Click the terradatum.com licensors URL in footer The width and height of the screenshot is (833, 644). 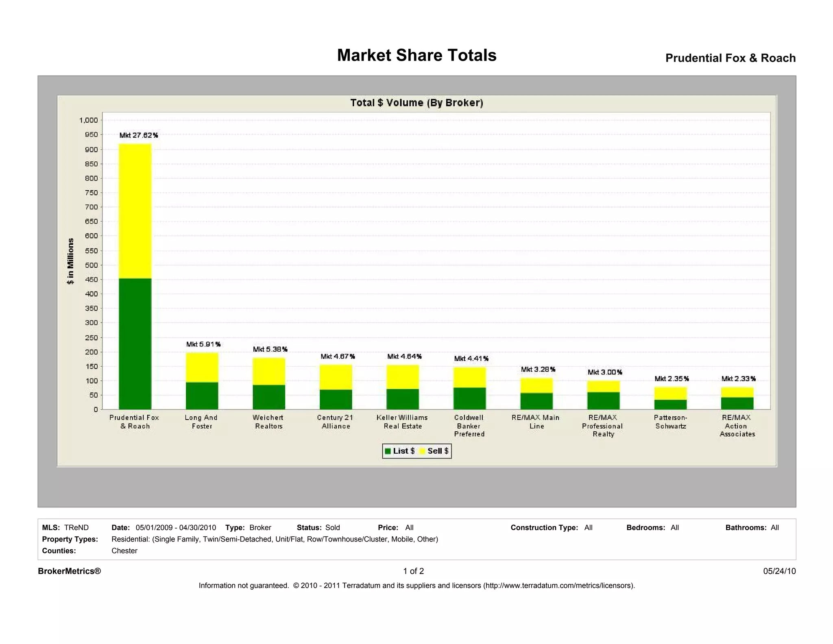558,585
